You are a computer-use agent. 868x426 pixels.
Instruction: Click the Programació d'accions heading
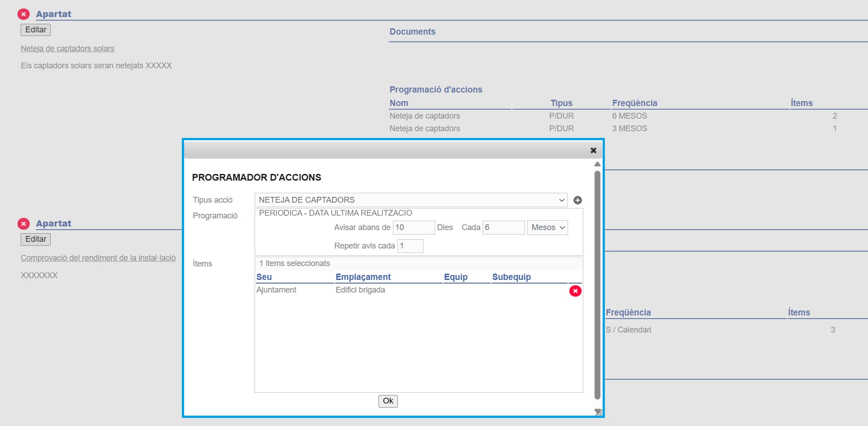point(436,89)
